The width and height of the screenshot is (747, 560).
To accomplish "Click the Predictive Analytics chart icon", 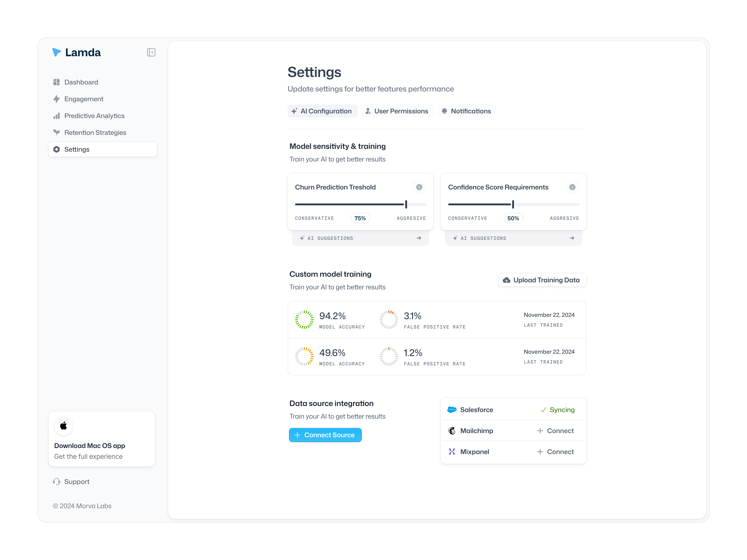I will (x=57, y=116).
